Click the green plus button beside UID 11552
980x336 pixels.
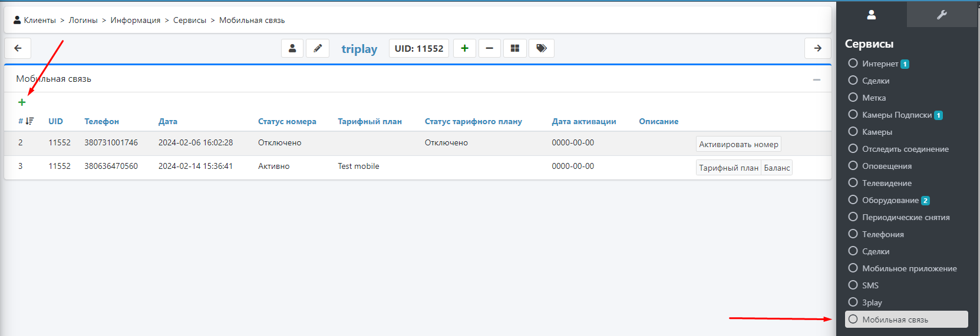click(464, 48)
